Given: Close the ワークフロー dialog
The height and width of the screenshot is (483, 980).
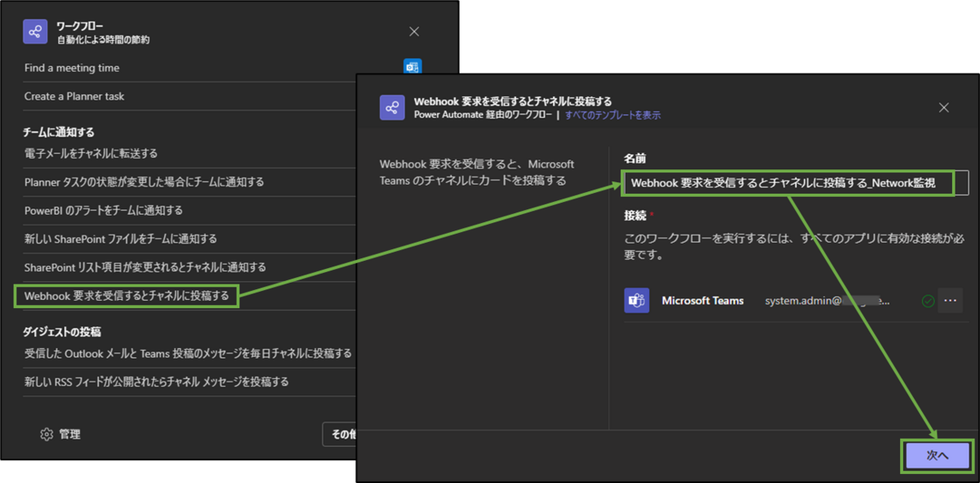Looking at the screenshot, I should click(x=414, y=32).
